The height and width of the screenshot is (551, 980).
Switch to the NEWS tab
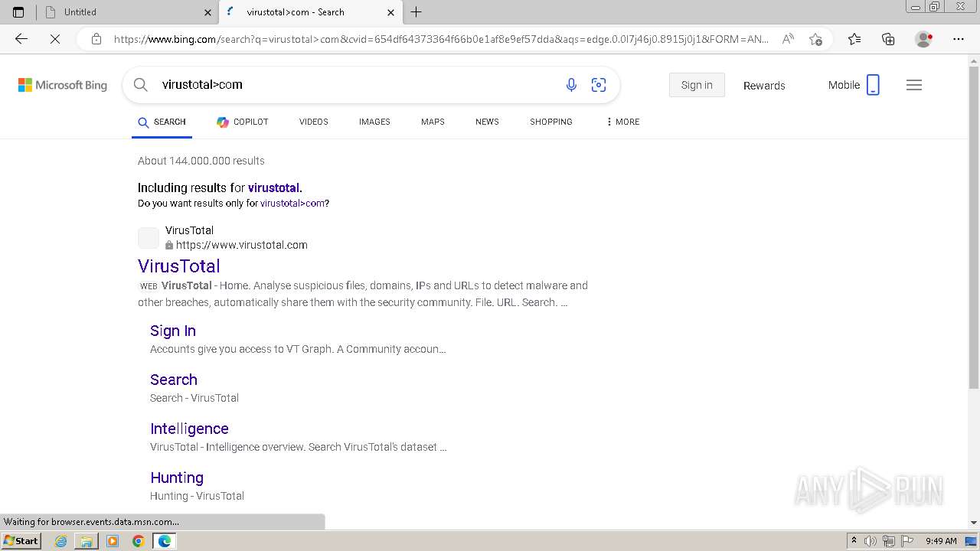(487, 122)
